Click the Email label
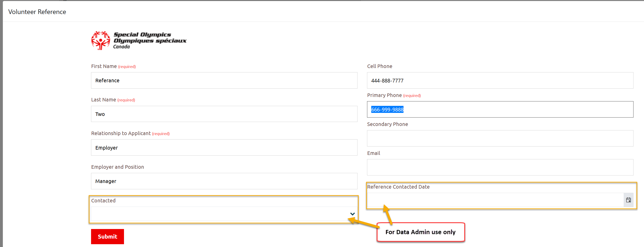 point(374,153)
